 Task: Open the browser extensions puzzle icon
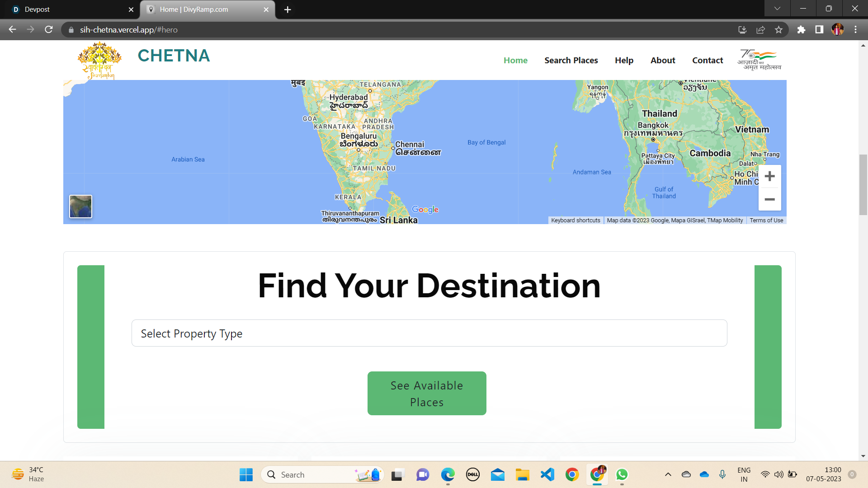(801, 30)
